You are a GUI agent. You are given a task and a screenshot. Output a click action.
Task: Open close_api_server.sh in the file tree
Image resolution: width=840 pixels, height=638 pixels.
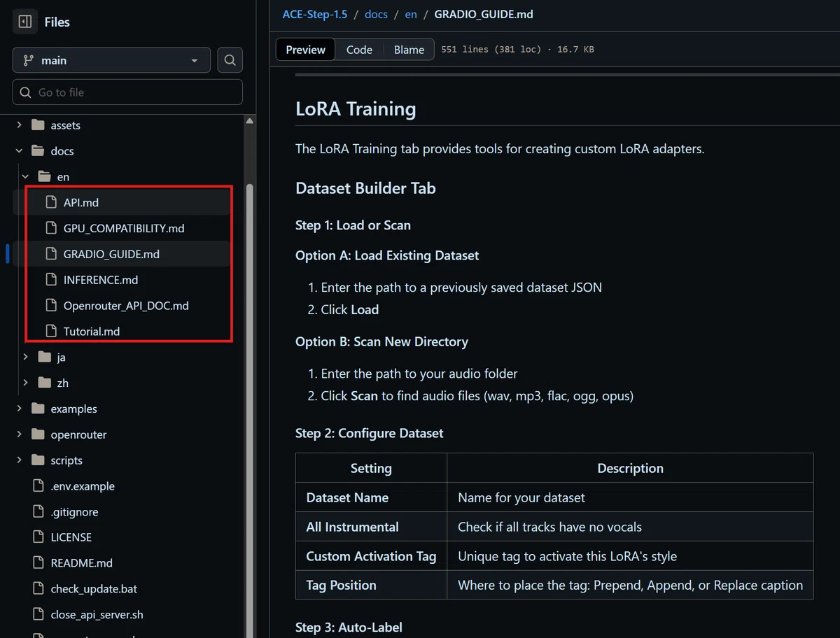[x=97, y=615]
